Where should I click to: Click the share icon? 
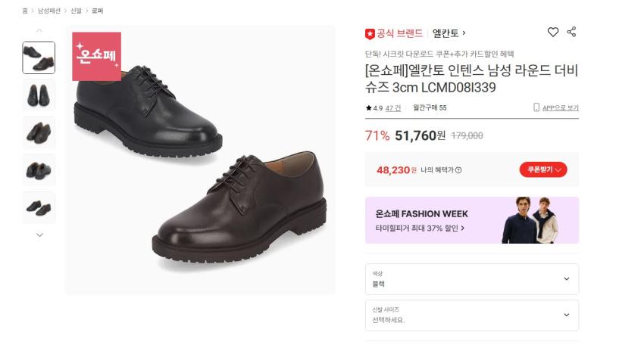[x=572, y=32]
